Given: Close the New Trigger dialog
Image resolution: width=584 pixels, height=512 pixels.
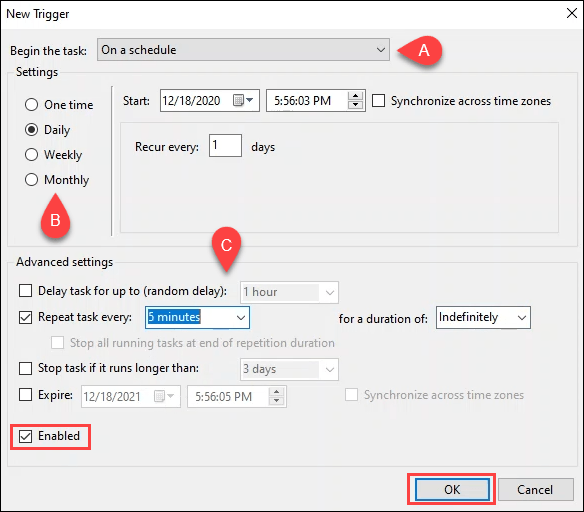Looking at the screenshot, I should tap(571, 13).
